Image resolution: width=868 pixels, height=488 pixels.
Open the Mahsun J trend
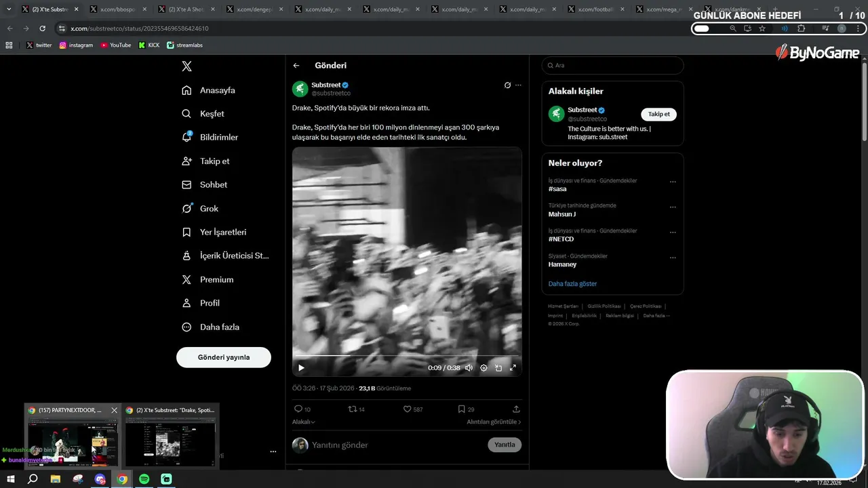tap(562, 214)
